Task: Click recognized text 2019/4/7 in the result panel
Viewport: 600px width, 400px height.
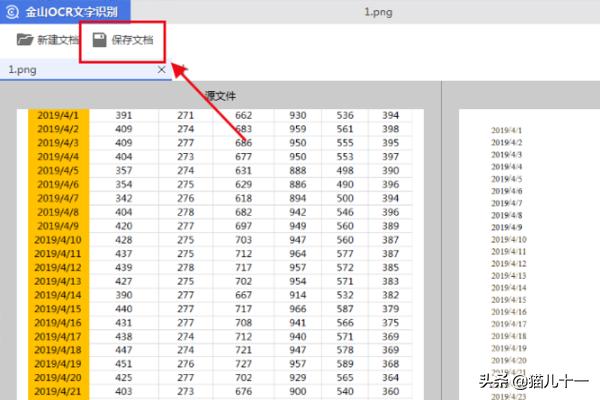Action: pyautogui.click(x=506, y=203)
